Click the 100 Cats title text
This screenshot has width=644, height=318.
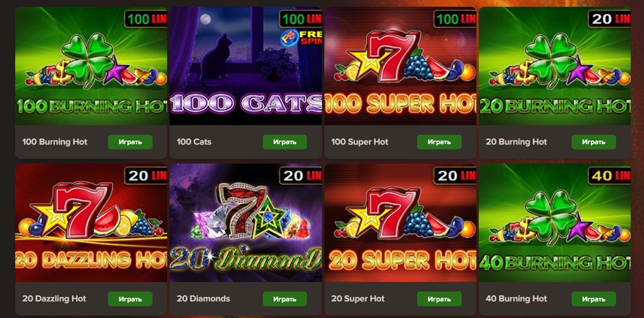click(x=194, y=142)
